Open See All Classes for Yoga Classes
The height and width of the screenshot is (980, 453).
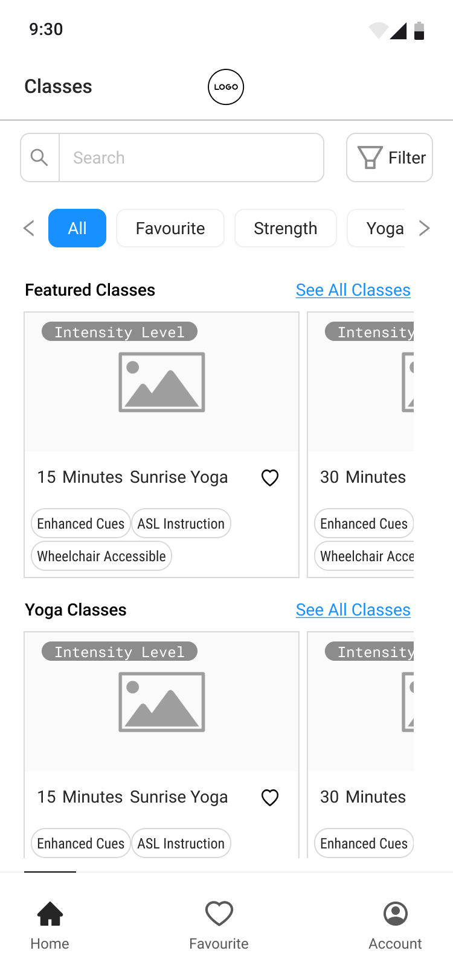pyautogui.click(x=353, y=610)
